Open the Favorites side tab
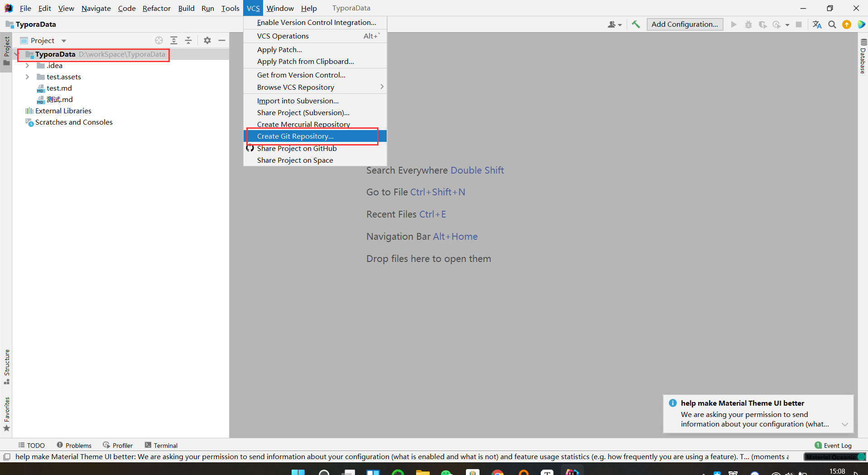 [6, 414]
